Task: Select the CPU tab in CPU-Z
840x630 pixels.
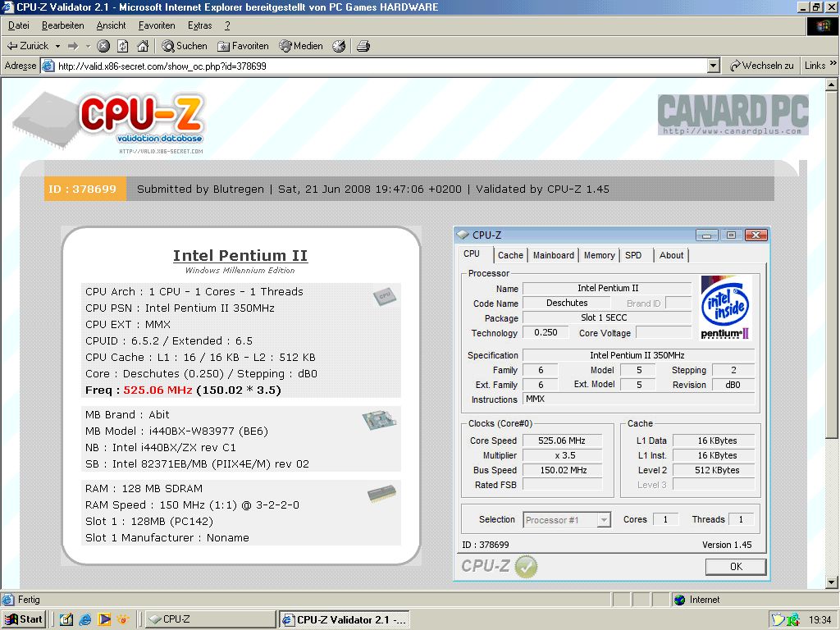Action: point(472,254)
